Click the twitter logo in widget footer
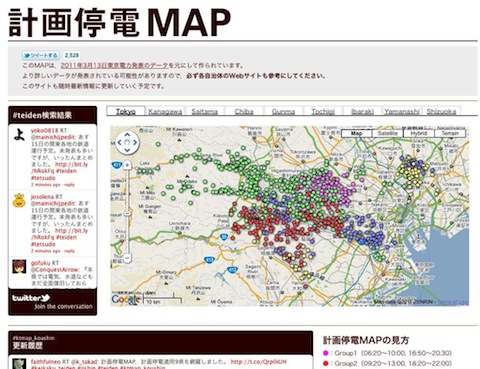Viewport: 480px width, 369px height. tap(31, 298)
